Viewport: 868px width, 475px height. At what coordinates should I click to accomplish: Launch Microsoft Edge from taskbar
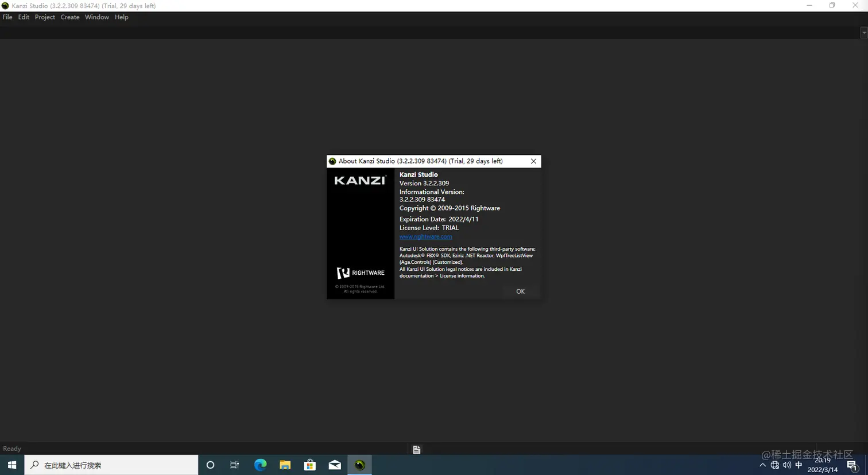(260, 465)
